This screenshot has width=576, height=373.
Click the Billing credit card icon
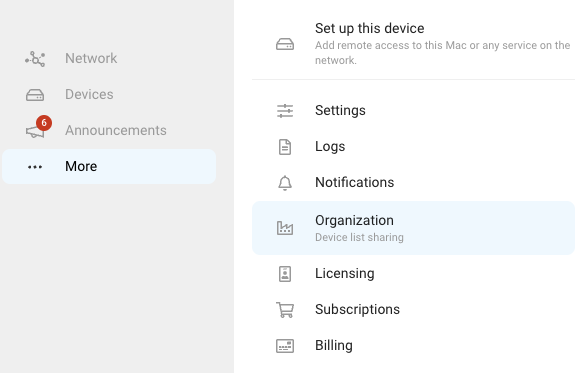pos(285,346)
